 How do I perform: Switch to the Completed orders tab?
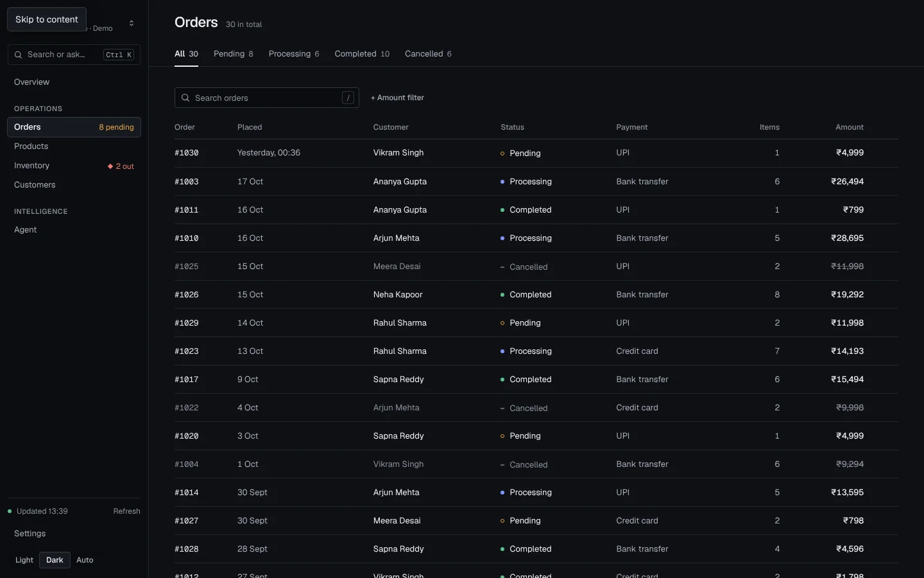[362, 54]
